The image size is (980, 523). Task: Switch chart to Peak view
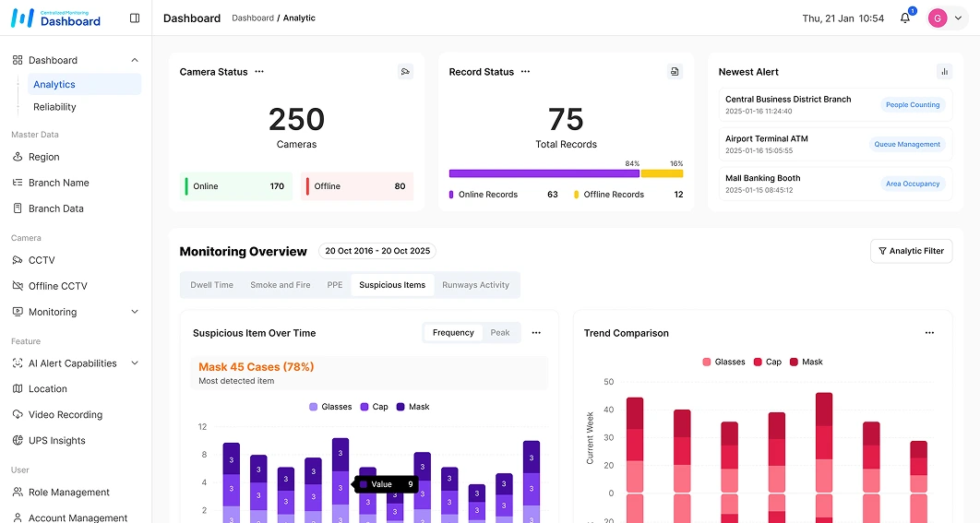500,333
